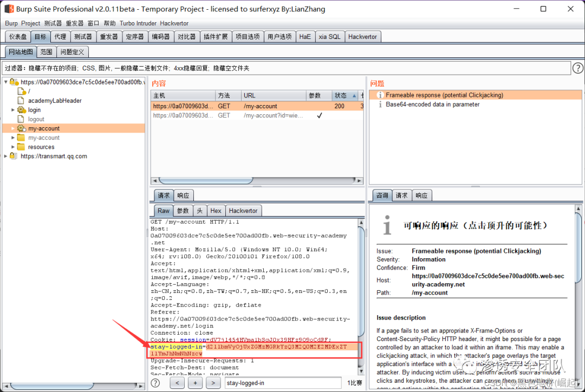Switch to the 仪表盘 tab
Image resolution: width=585 pixels, height=392 pixels.
[x=18, y=37]
